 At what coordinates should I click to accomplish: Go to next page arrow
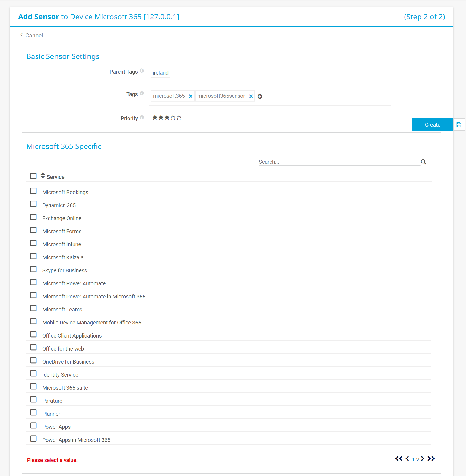(423, 459)
